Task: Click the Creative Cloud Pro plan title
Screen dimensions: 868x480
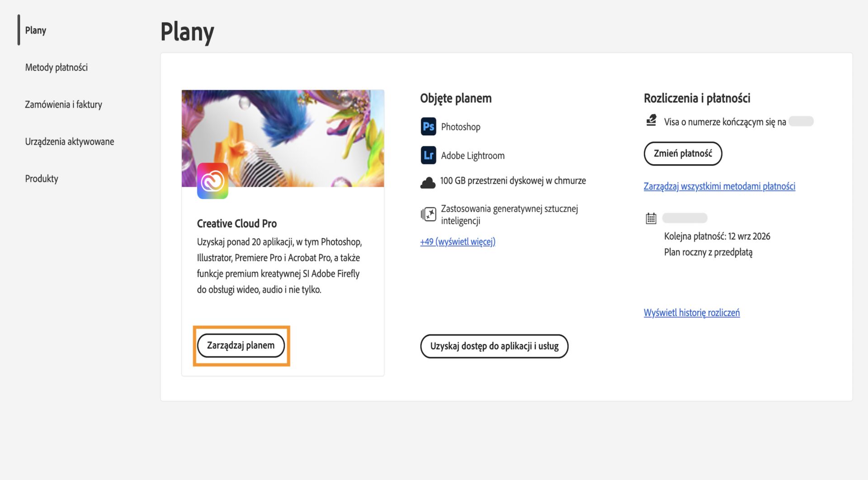Action: click(x=237, y=223)
